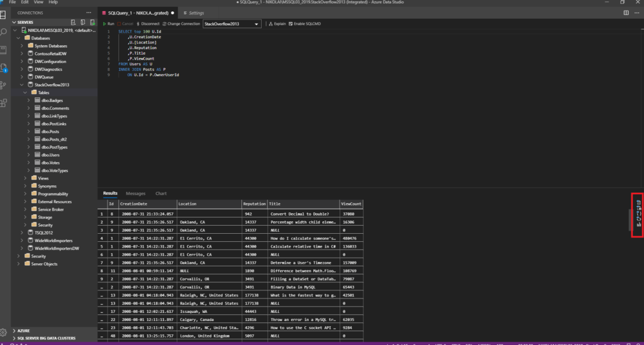The height and width of the screenshot is (345, 644).
Task: Click the NIKOLAI\MSSQL03_2019 server icon
Action: click(24, 30)
